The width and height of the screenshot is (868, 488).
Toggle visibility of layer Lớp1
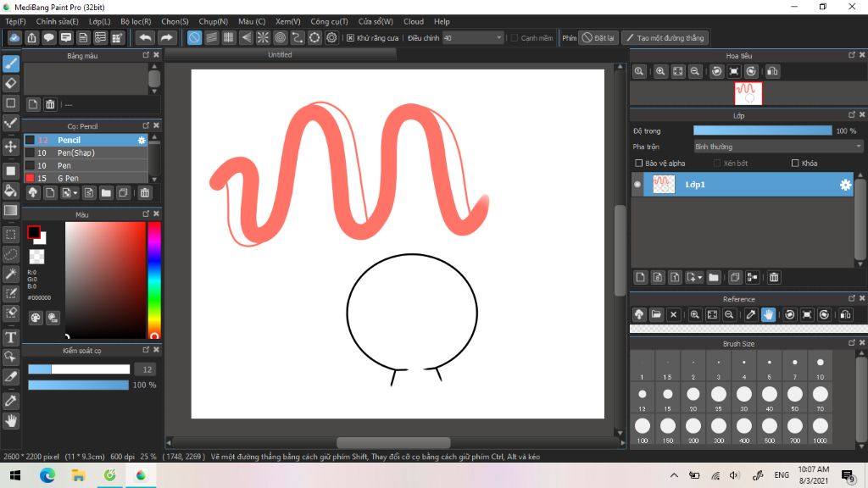[x=637, y=185]
